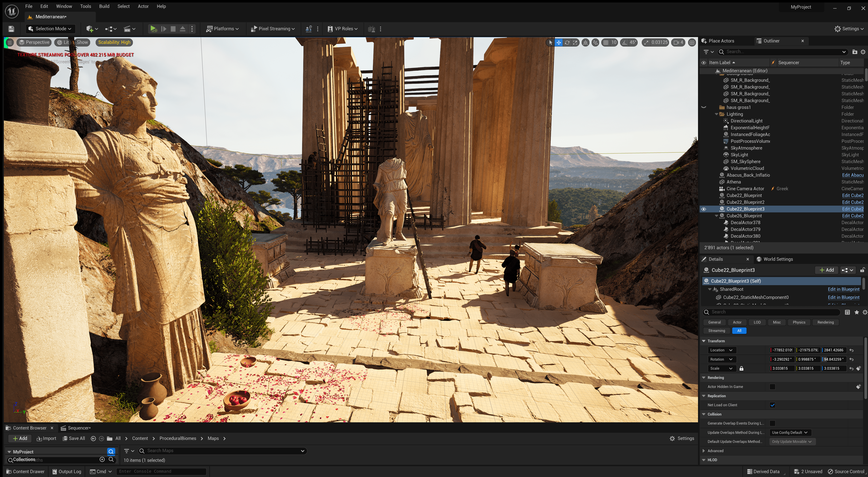Image resolution: width=868 pixels, height=477 pixels.
Task: Collapse the Lighting folder in Outliner
Action: pyautogui.click(x=716, y=114)
